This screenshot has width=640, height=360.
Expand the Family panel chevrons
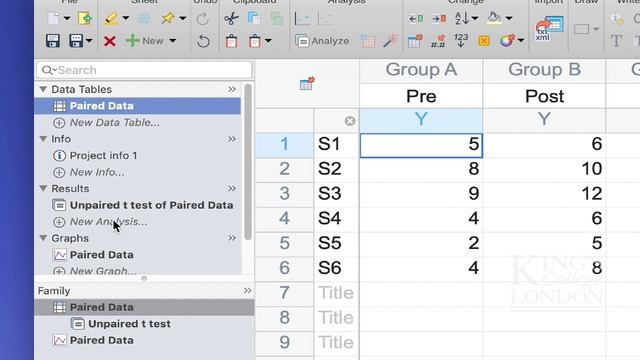247,291
